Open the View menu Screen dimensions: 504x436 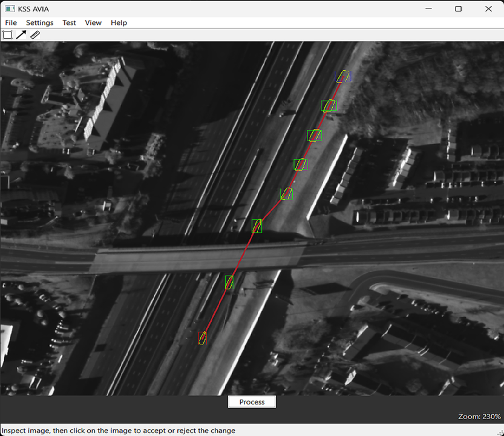93,22
